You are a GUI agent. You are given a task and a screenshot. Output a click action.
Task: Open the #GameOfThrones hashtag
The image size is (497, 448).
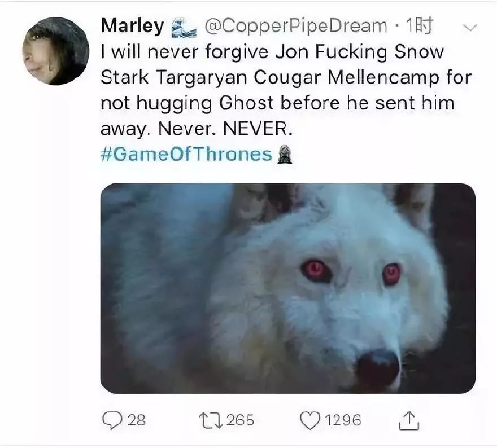[186, 155]
